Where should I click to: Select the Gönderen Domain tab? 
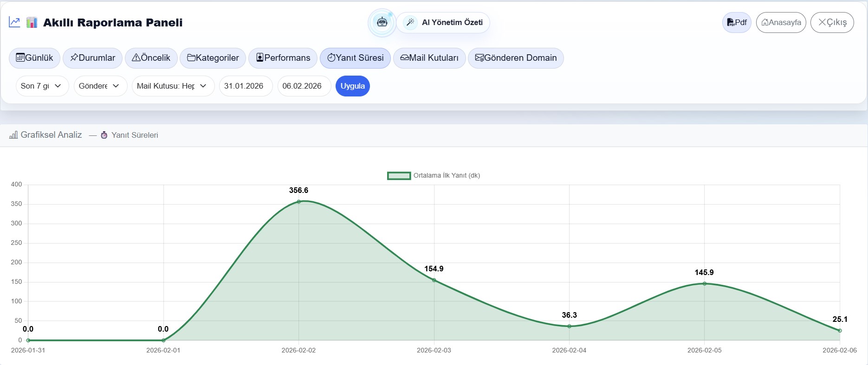[x=515, y=58]
